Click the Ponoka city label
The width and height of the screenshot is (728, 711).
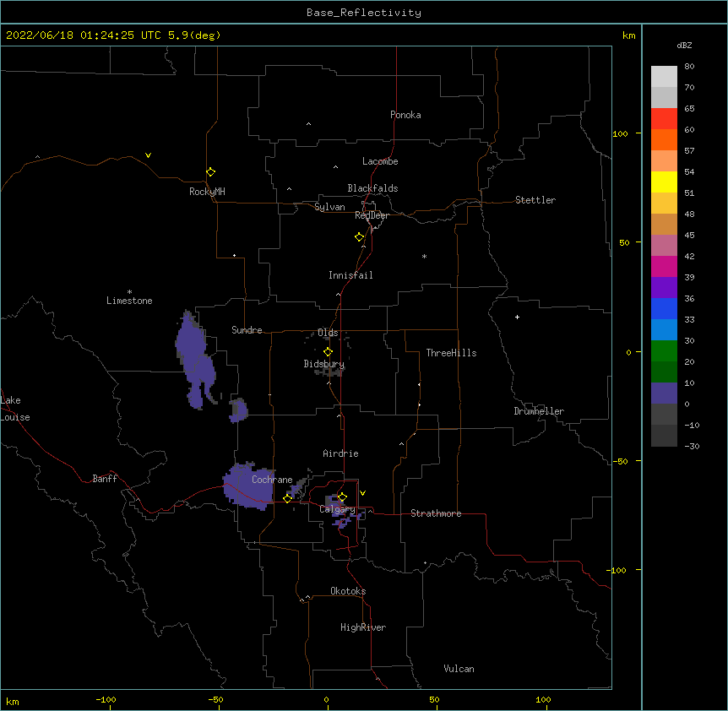click(405, 115)
